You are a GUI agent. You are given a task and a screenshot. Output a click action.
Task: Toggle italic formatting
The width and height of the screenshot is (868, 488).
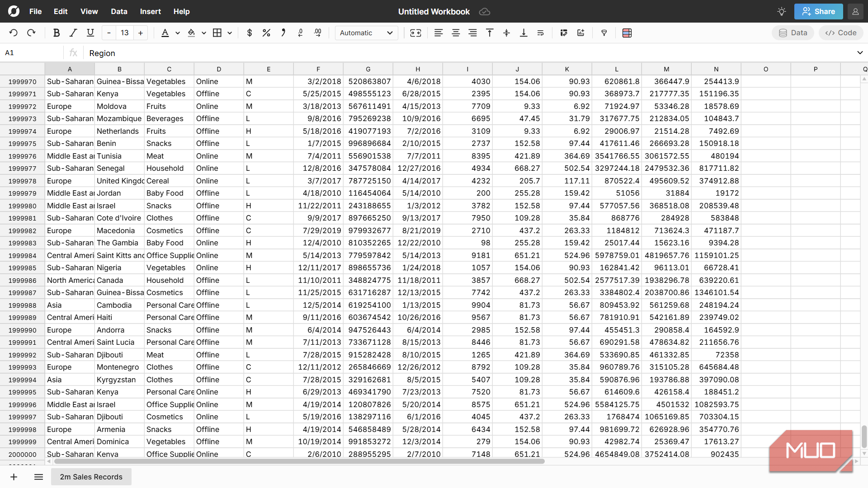click(73, 33)
